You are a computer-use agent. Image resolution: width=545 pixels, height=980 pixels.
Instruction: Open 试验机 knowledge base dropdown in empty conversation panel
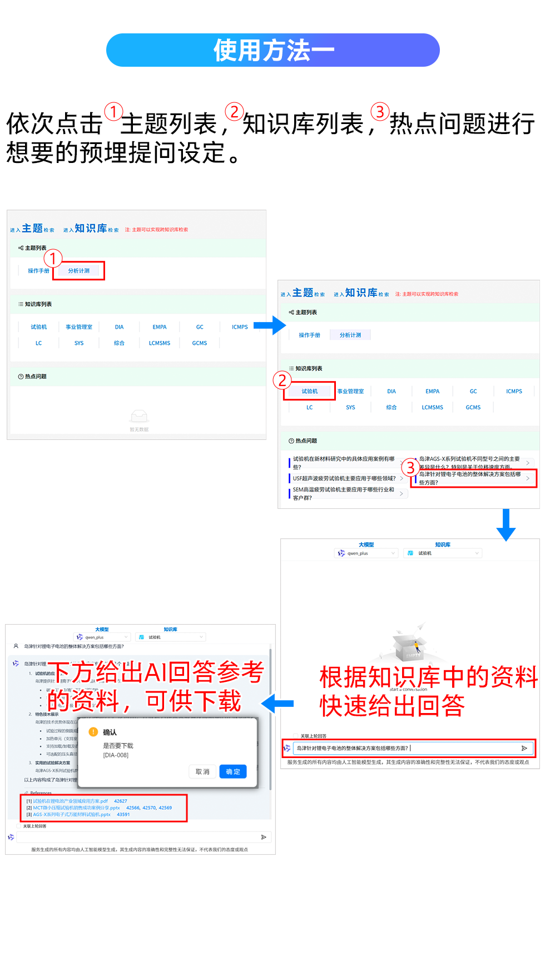[x=442, y=553]
